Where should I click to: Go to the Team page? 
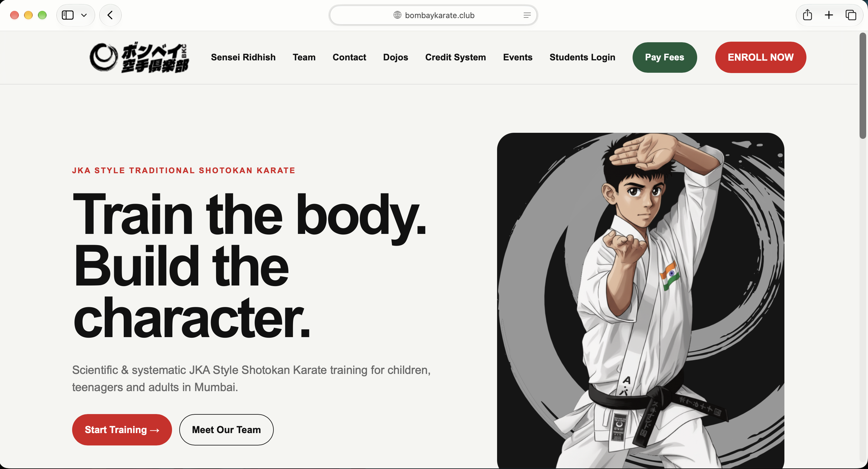304,57
